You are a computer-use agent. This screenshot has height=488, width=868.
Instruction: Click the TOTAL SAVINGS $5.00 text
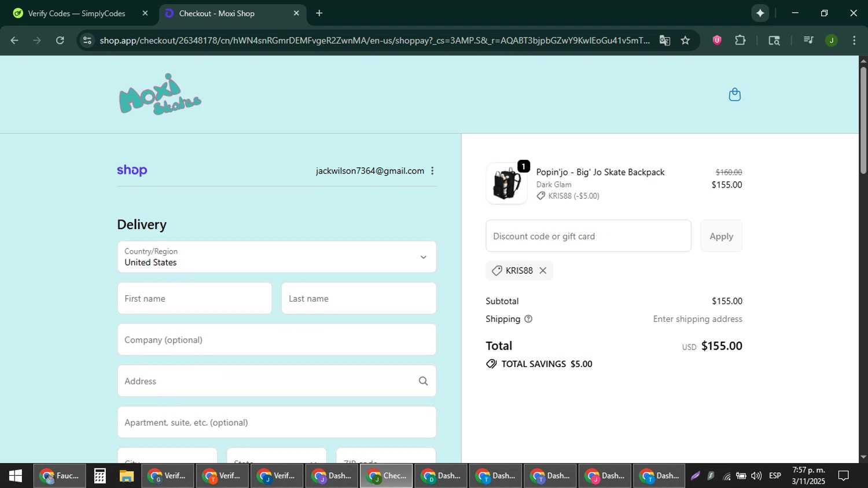(547, 364)
